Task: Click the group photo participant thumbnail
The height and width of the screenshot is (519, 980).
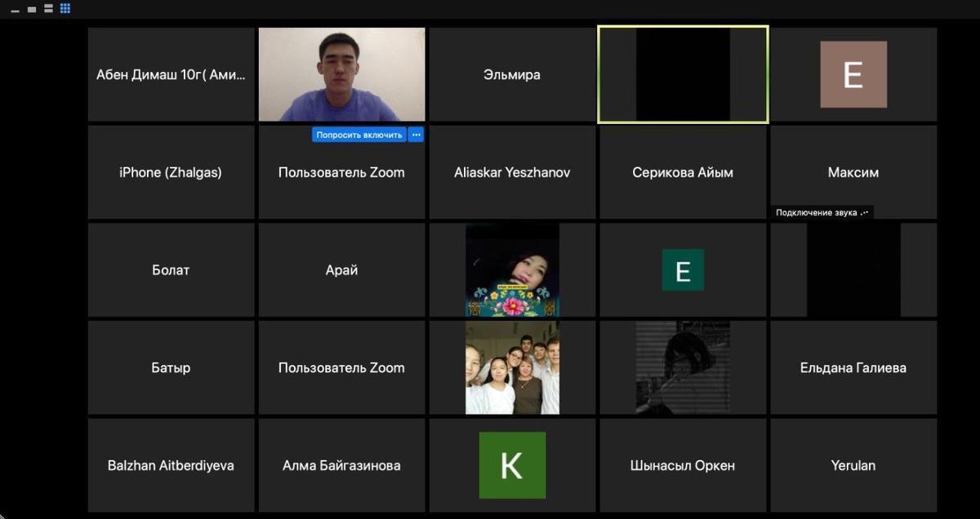Action: coord(512,368)
